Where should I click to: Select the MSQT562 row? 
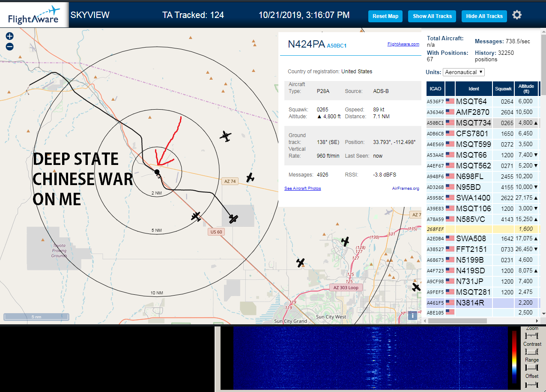pos(482,166)
